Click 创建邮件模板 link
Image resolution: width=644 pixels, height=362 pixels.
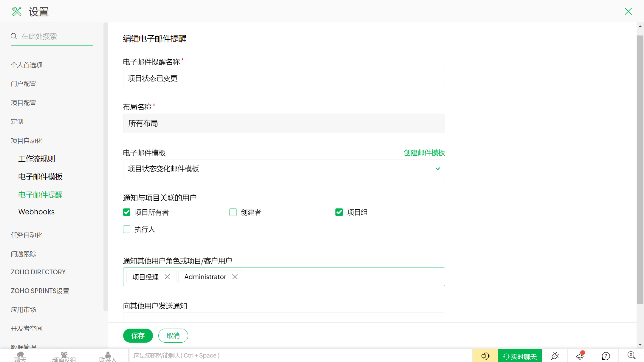pyautogui.click(x=424, y=153)
